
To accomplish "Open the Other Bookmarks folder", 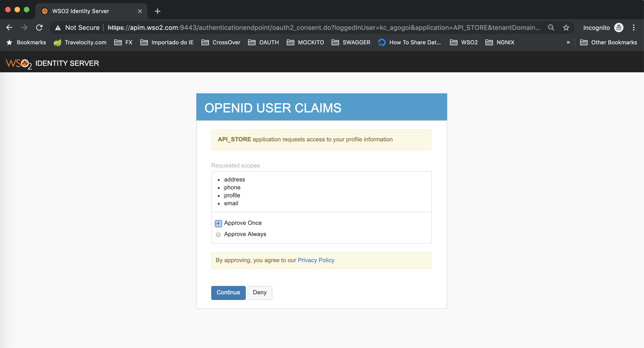I will pos(608,42).
